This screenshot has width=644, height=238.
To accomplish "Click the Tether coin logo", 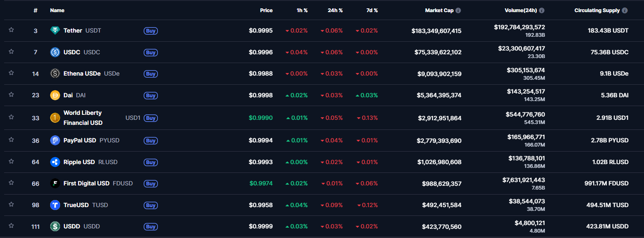I will (55, 30).
